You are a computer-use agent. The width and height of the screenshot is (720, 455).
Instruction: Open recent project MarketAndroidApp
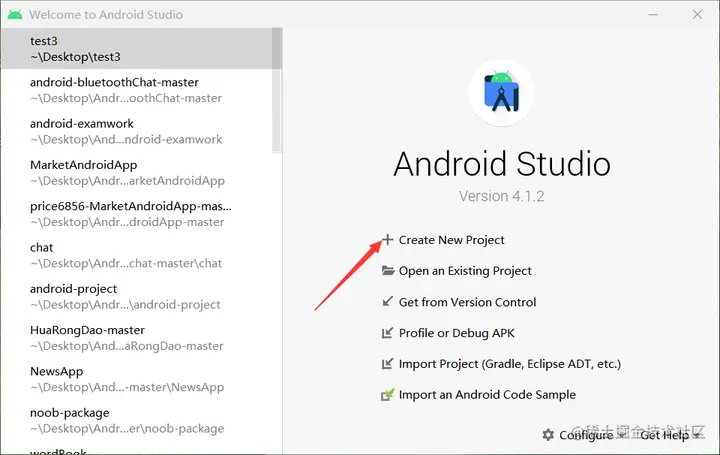[137, 173]
